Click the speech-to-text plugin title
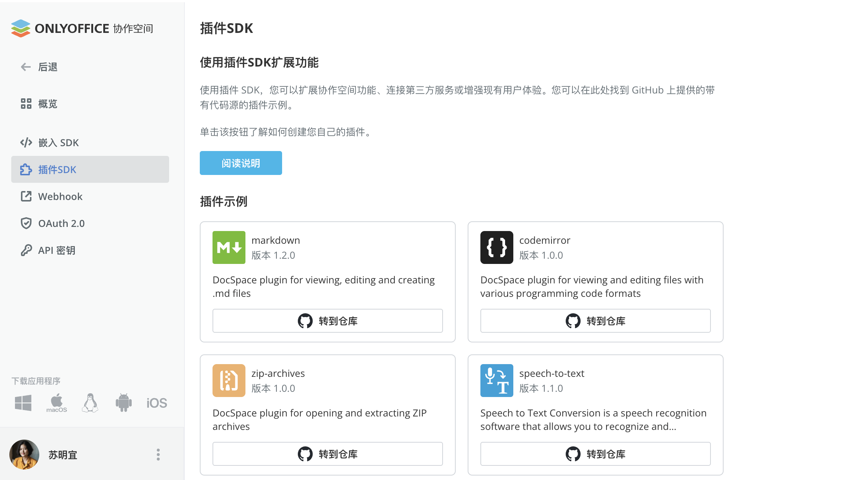 click(x=552, y=373)
